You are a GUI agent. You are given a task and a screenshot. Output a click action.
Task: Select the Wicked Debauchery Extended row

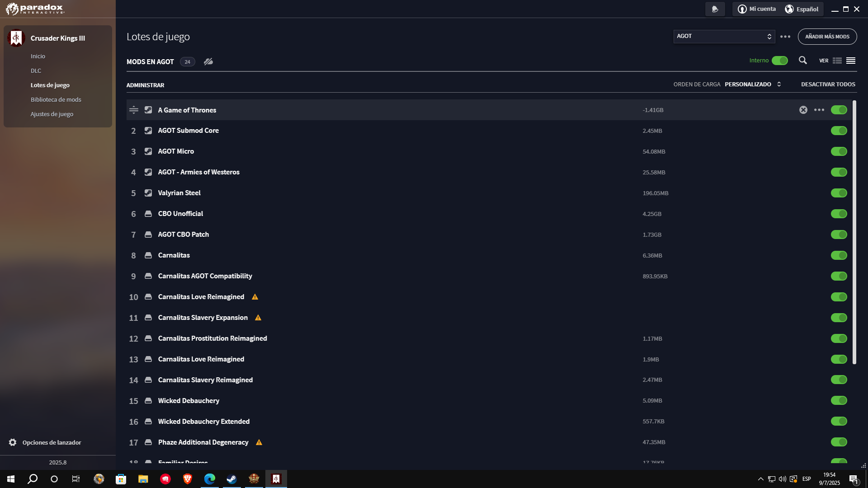tap(489, 422)
